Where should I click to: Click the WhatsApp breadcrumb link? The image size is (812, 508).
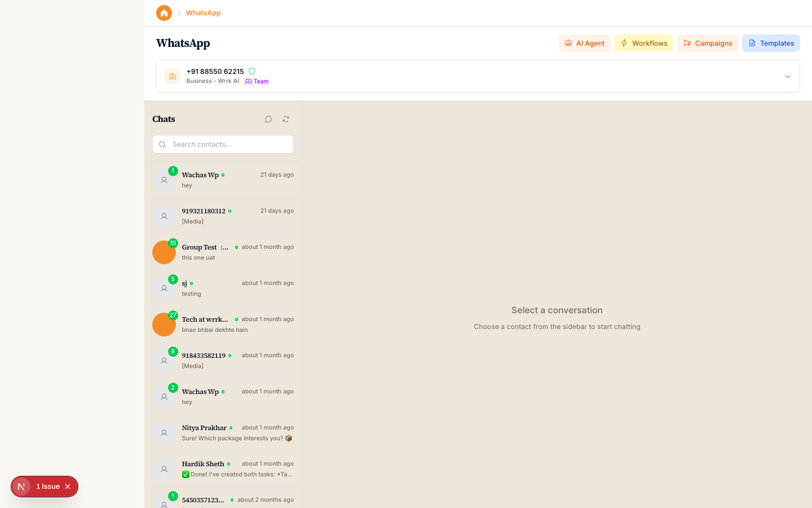click(203, 13)
